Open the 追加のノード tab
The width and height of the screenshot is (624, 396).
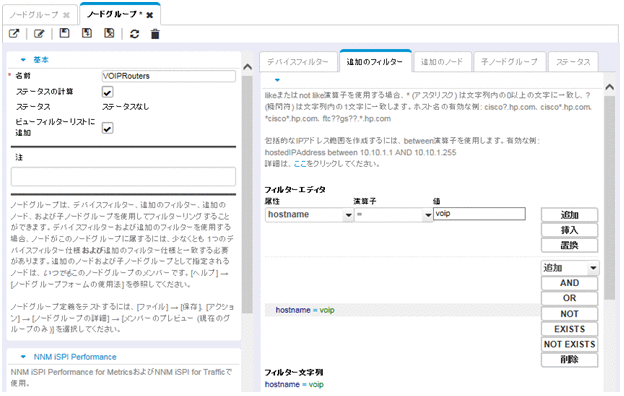pos(442,62)
